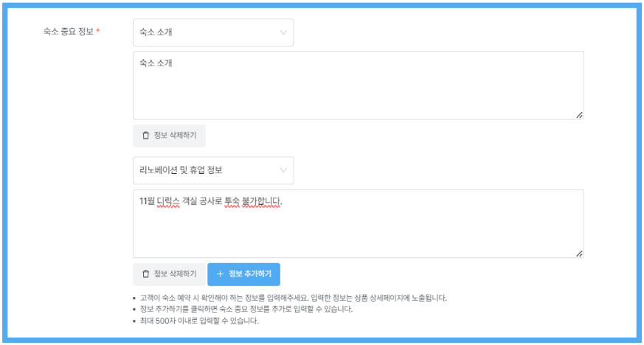This screenshot has height=345, width=644.
Task: Click resize handle of 숙소 소개 text area
Action: pos(579,115)
